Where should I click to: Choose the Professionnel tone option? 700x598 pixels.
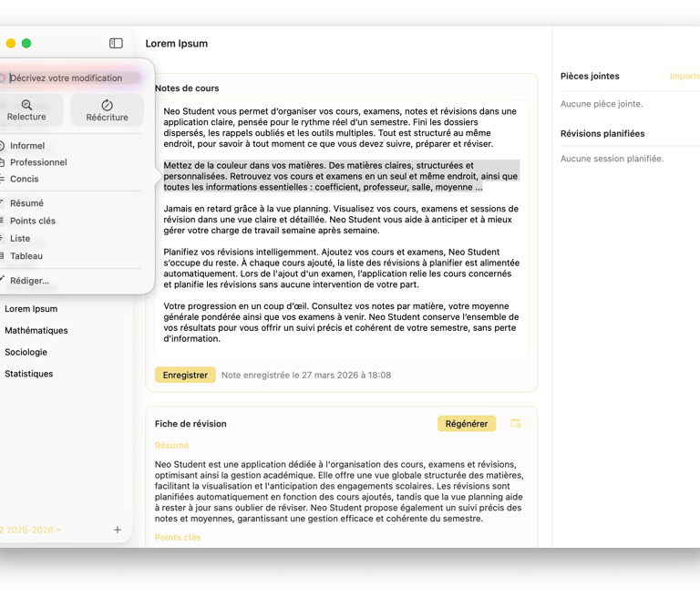coord(38,162)
